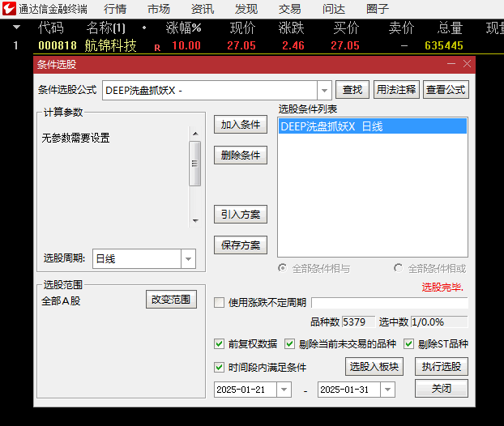Viewport: 504px width, 426px height.
Task: Select 全部条件相与 radio button
Action: [283, 267]
